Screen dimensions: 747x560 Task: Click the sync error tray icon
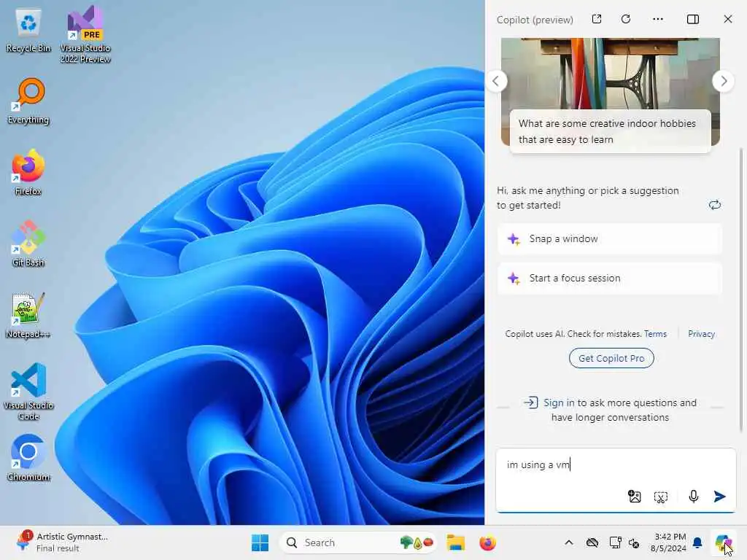[634, 542]
